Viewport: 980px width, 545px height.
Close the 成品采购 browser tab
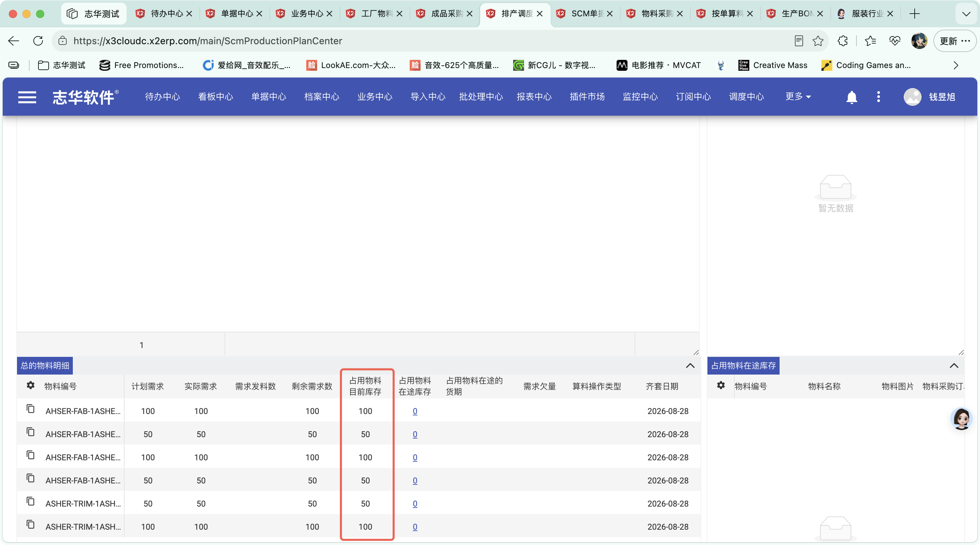pos(470,14)
